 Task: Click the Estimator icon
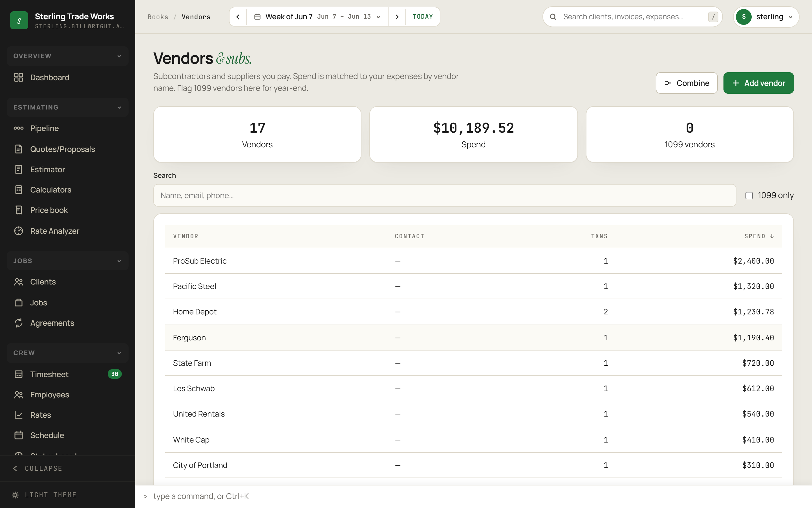click(x=18, y=169)
